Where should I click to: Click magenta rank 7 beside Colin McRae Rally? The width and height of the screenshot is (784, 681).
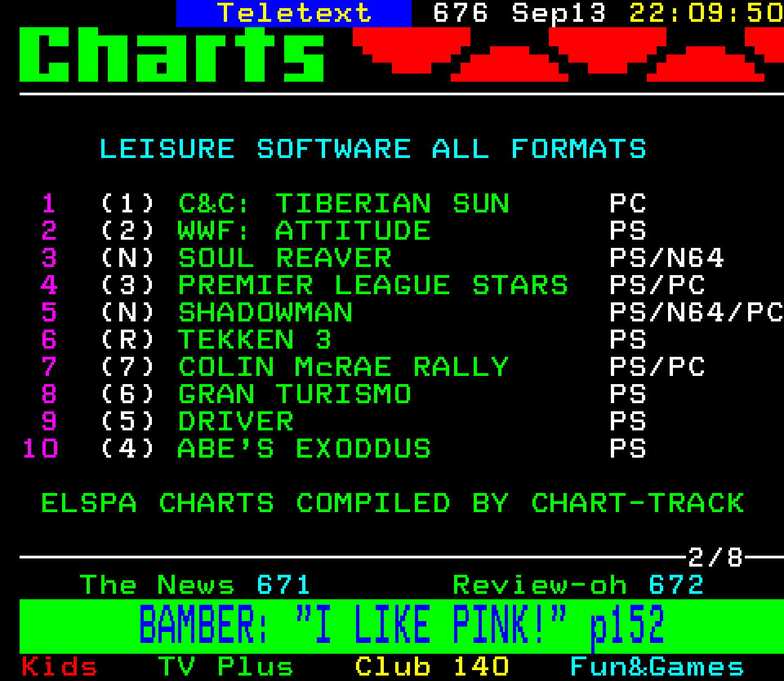pos(49,367)
